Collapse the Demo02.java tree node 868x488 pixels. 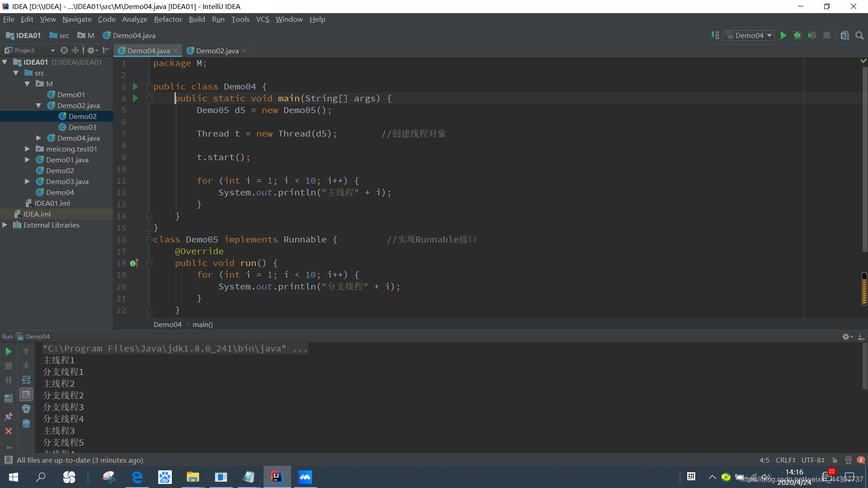click(x=39, y=105)
